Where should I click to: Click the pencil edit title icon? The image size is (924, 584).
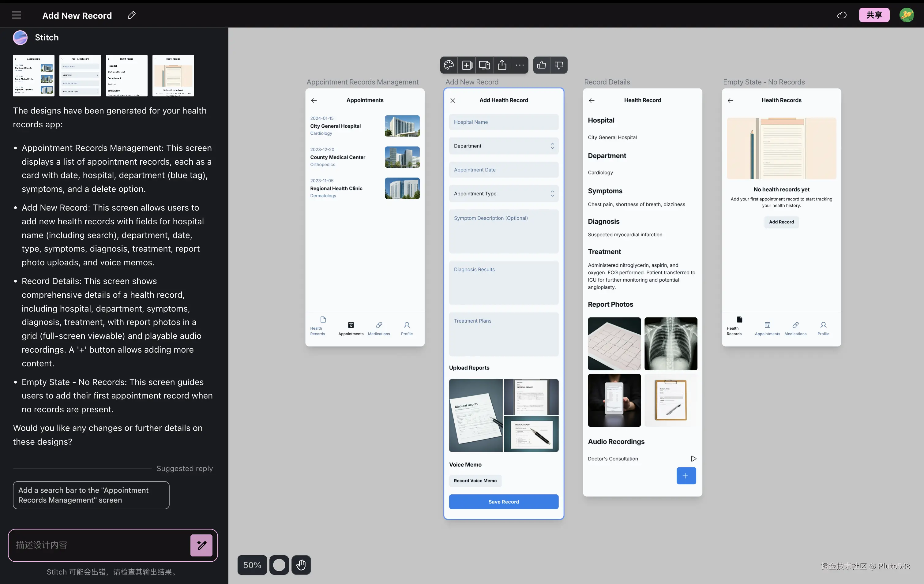[x=132, y=15]
